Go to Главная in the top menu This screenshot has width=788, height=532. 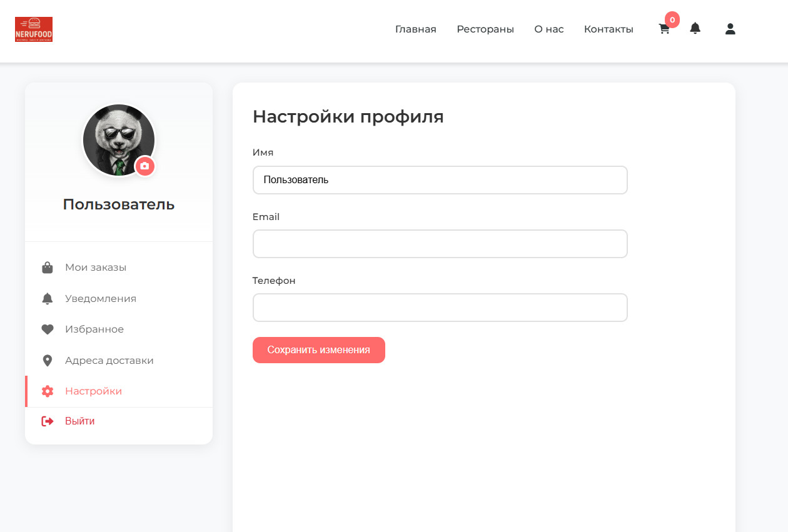coord(416,29)
